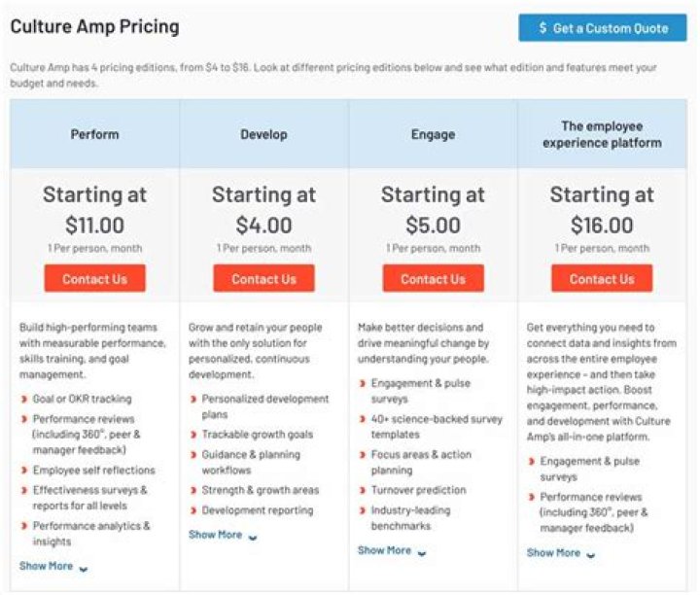Click the $16.00 starting price text
The height and width of the screenshot is (595, 700).
click(x=602, y=225)
